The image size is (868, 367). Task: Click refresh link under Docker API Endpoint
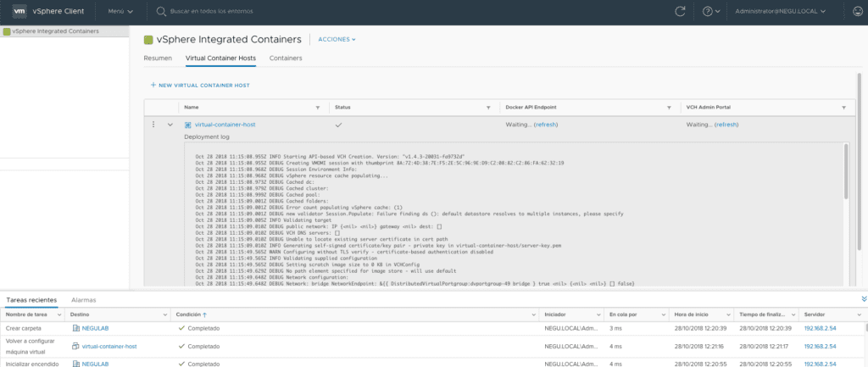tap(545, 125)
